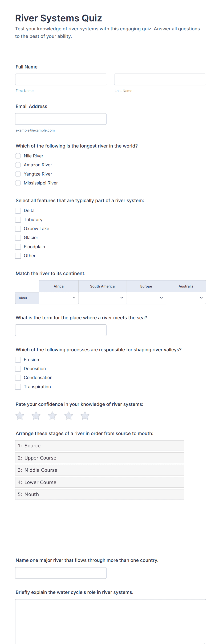Click the '5: Mouth' ordering item
Screen dimensions: 219x644
[99, 495]
